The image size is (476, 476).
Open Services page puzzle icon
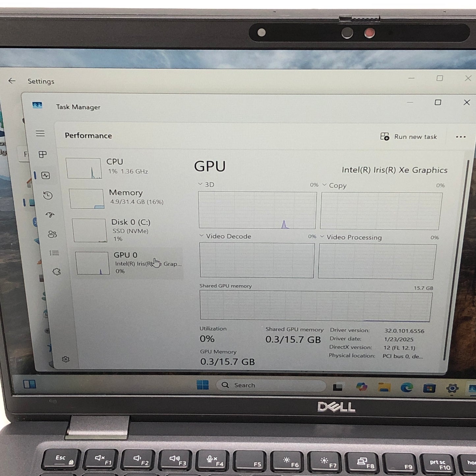tap(57, 272)
